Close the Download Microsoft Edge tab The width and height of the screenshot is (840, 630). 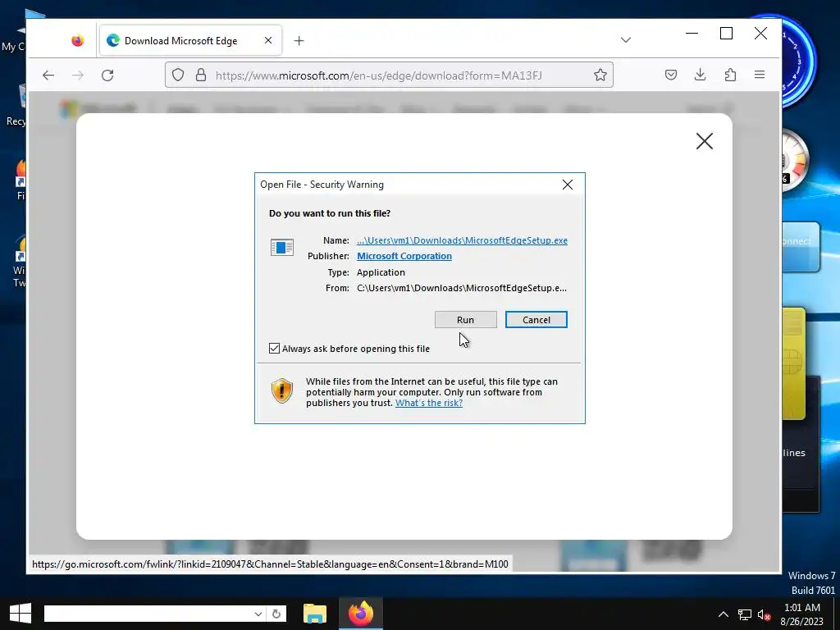pyautogui.click(x=268, y=41)
